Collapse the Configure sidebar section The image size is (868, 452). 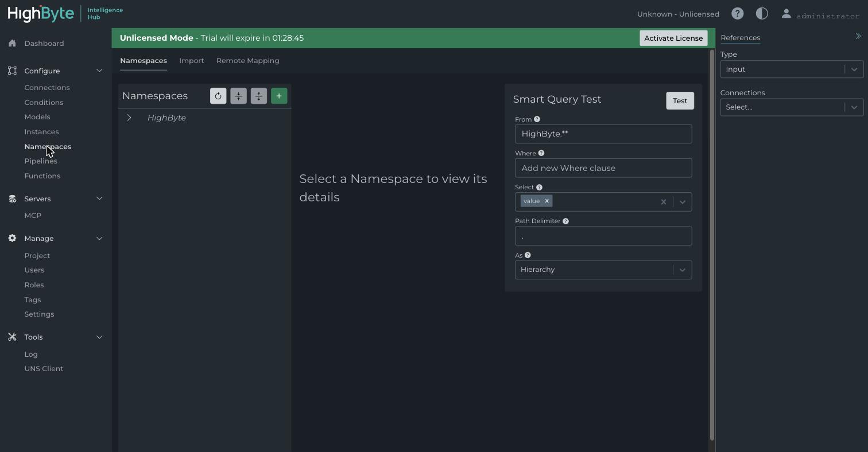click(x=99, y=71)
